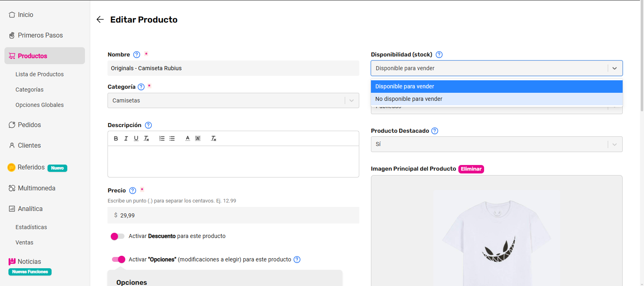Click inside the description text area
Screen dimensions: 644x286
(233, 161)
